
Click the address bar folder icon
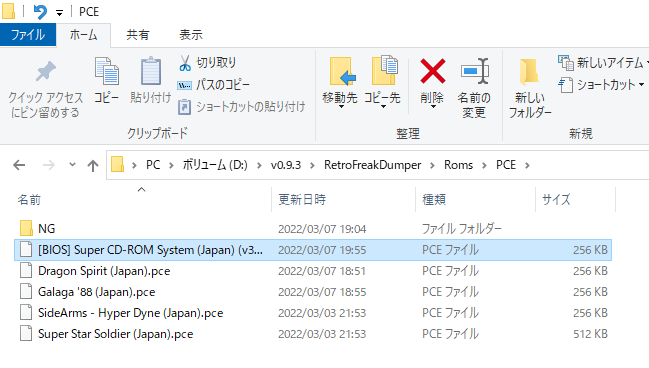pos(118,164)
